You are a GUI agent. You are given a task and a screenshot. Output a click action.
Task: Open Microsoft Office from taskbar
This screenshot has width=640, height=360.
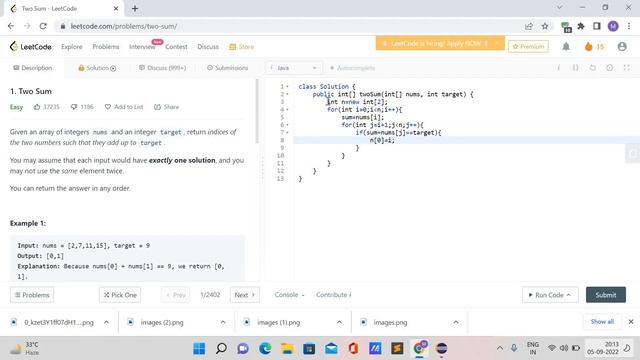(x=353, y=349)
